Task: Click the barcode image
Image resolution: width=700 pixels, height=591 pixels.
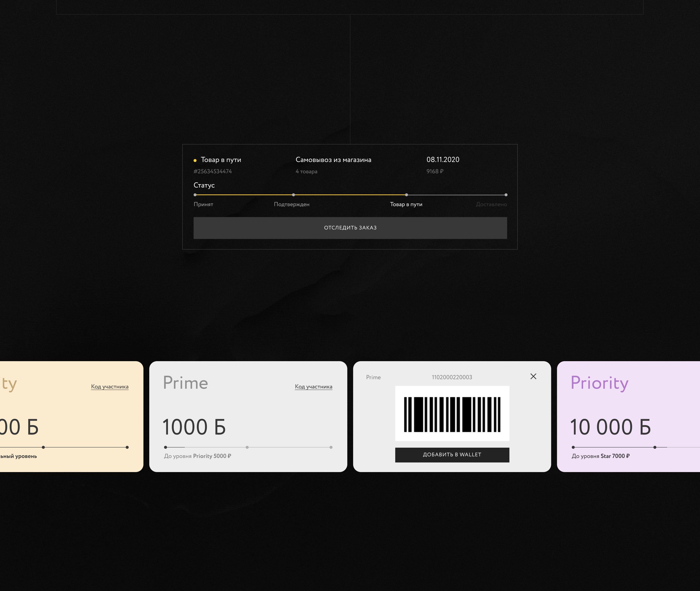Action: coord(452,414)
